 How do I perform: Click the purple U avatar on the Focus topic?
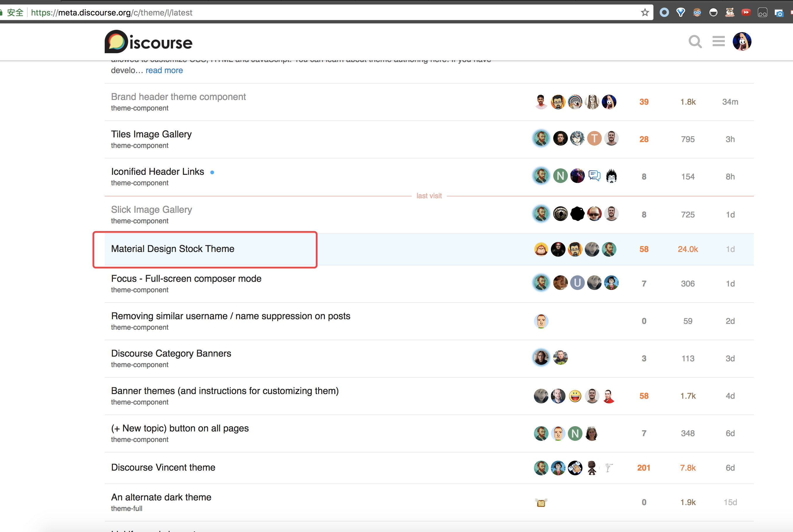(x=577, y=283)
